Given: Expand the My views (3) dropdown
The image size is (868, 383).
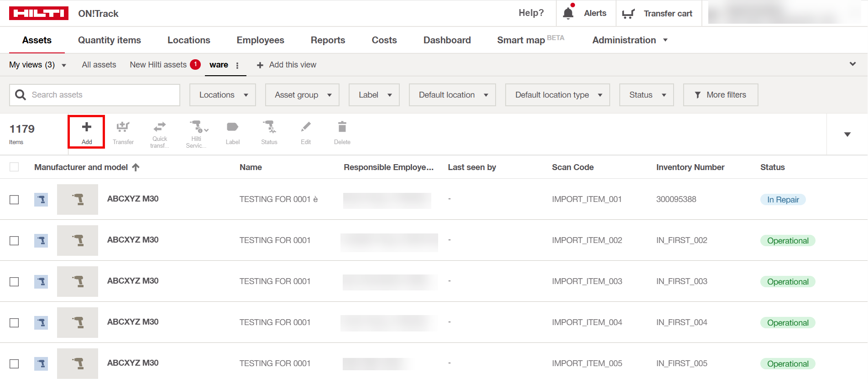Looking at the screenshot, I should pyautogui.click(x=38, y=65).
